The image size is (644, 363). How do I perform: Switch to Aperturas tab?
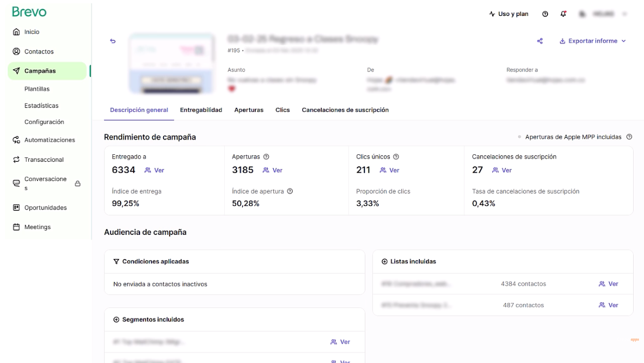pyautogui.click(x=249, y=110)
